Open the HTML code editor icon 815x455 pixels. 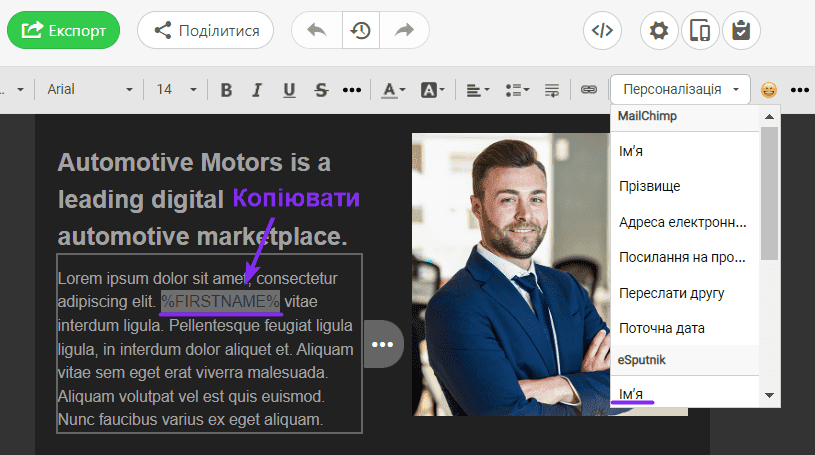pos(601,30)
